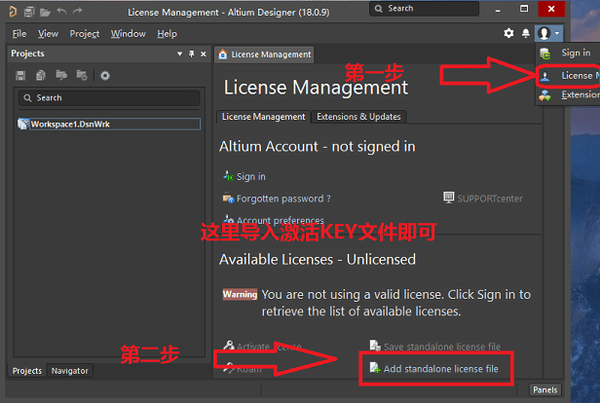Click the redo arrow in title bar
Screen dimensions: 600x403
point(77,11)
